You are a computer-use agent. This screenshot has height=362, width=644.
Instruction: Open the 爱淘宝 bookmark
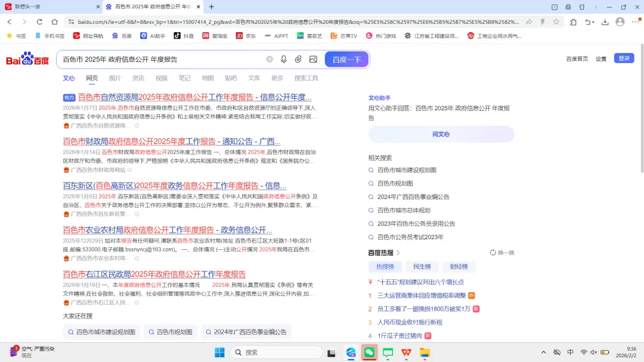(x=215, y=36)
